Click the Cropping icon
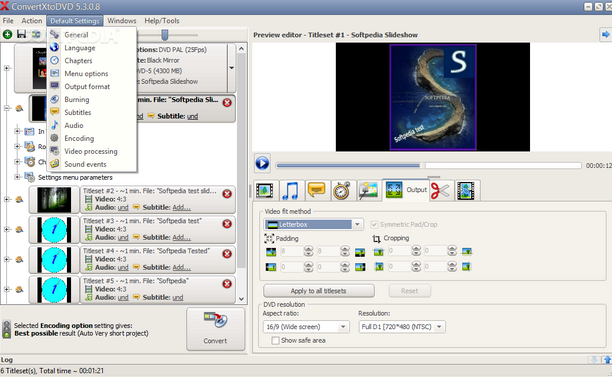 pyautogui.click(x=377, y=239)
